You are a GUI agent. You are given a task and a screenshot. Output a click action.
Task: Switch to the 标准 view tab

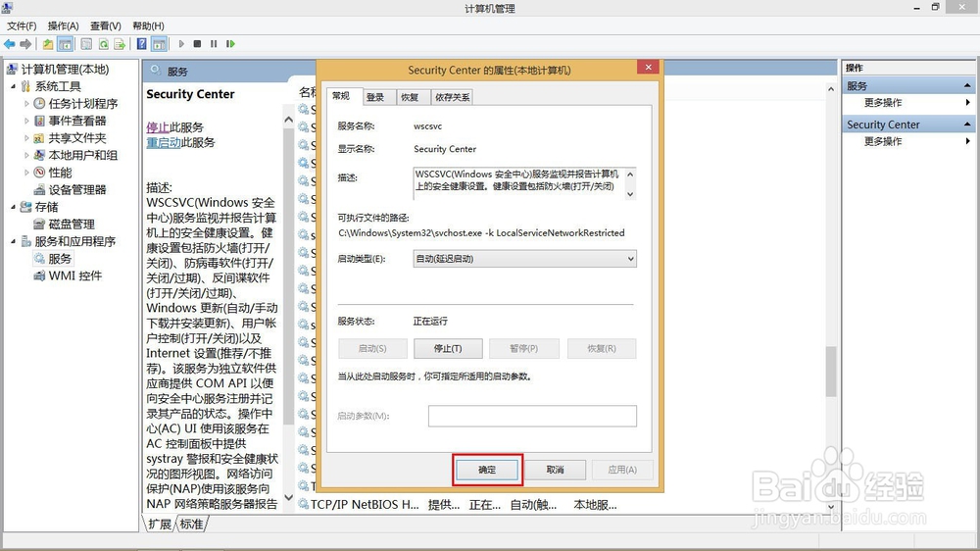click(191, 525)
